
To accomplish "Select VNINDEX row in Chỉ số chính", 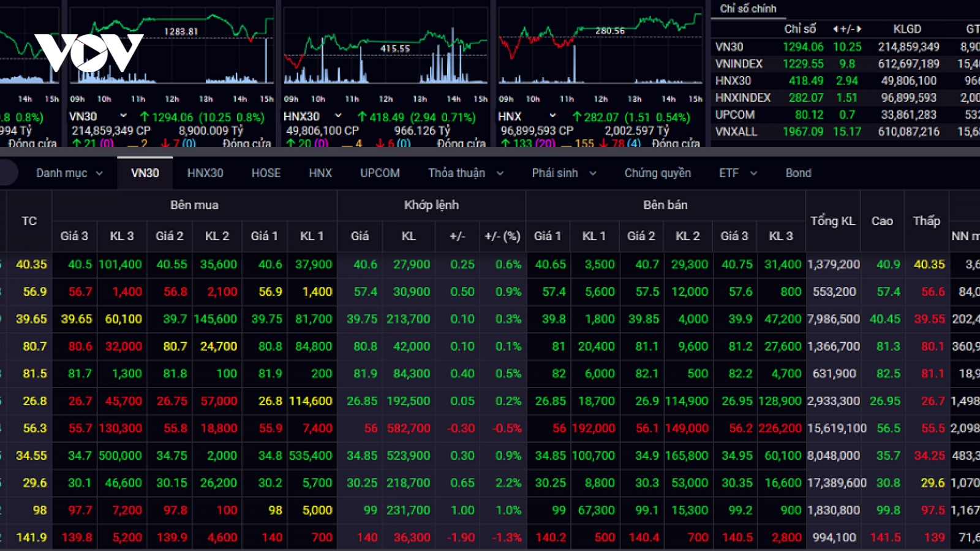I will point(845,64).
